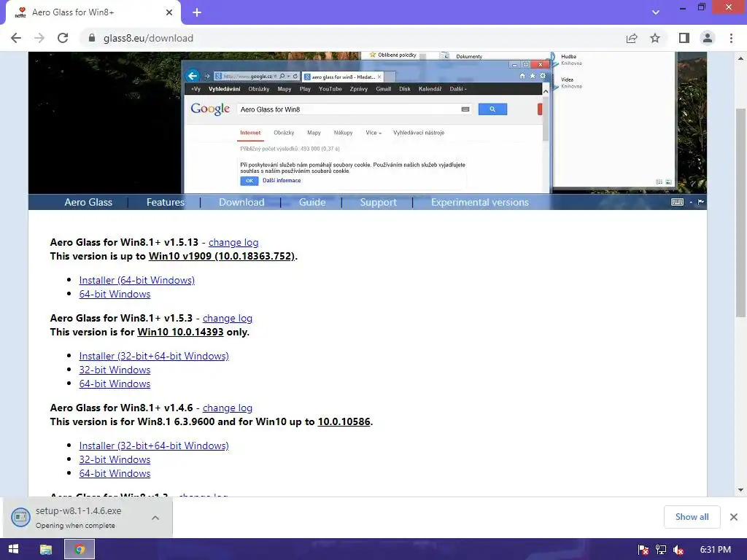Open the clock showing 6:31 PM
This screenshot has width=747, height=560.
click(715, 550)
